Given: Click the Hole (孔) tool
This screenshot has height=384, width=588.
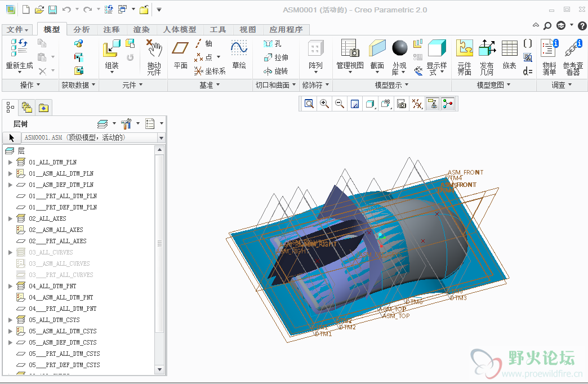Looking at the screenshot, I should pyautogui.click(x=273, y=44).
